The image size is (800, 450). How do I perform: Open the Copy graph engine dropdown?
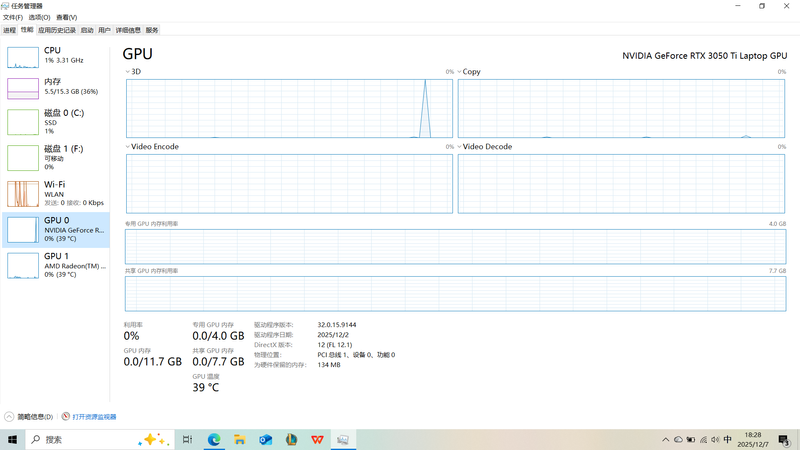coord(460,72)
